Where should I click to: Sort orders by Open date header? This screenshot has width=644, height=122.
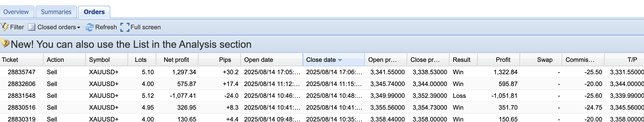tap(259, 60)
